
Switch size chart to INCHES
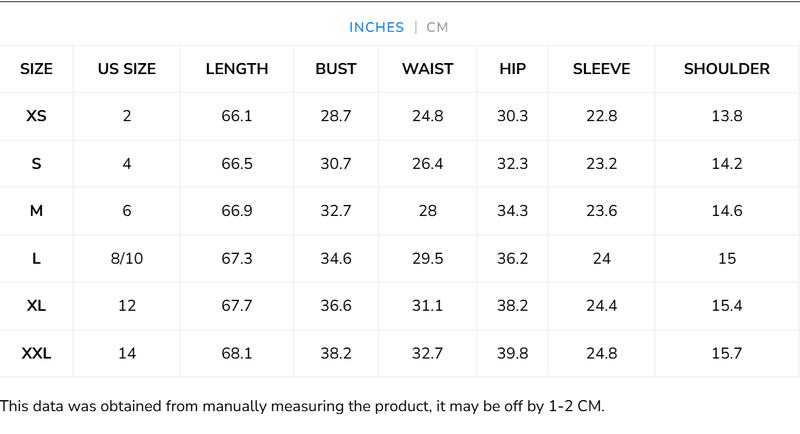pos(376,27)
